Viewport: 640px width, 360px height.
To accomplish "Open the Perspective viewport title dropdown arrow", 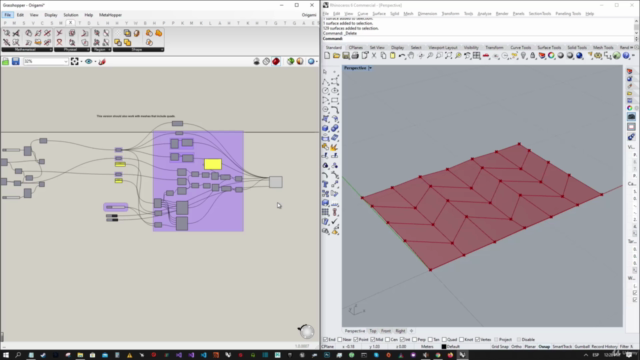I will (370, 68).
